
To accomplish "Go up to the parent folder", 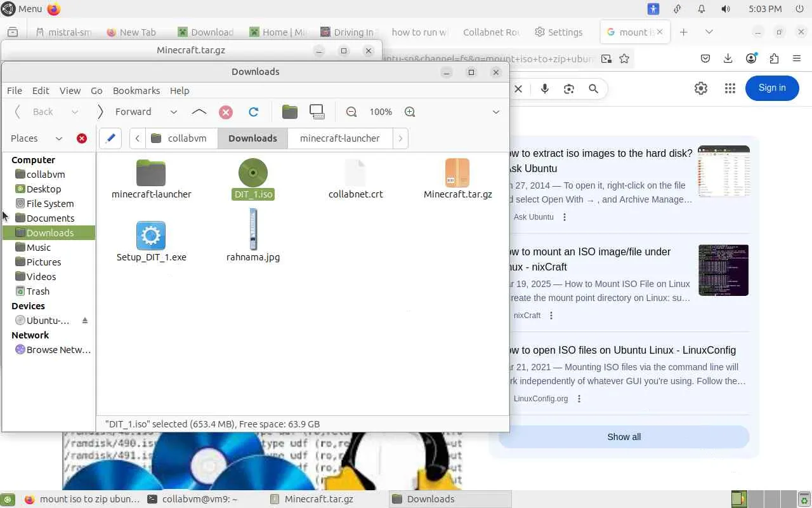I will click(199, 112).
